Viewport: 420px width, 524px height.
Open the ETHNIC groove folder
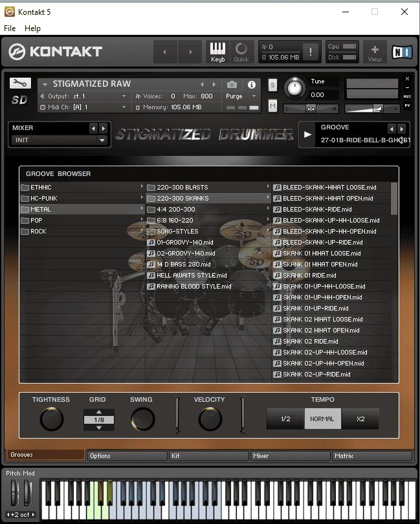pyautogui.click(x=82, y=188)
